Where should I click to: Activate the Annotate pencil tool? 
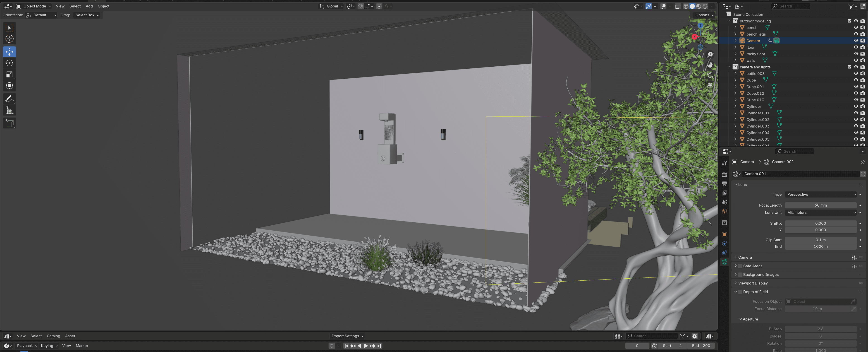click(10, 99)
